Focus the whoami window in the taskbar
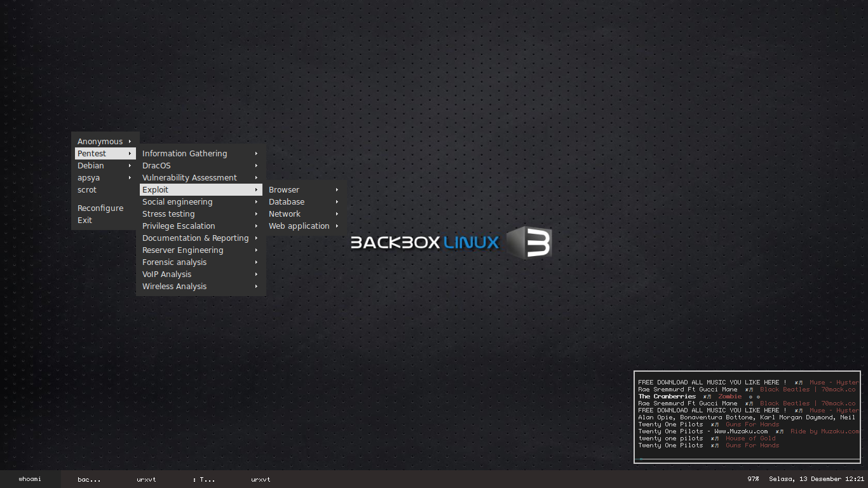Viewport: 868px width, 488px height. 29,479
